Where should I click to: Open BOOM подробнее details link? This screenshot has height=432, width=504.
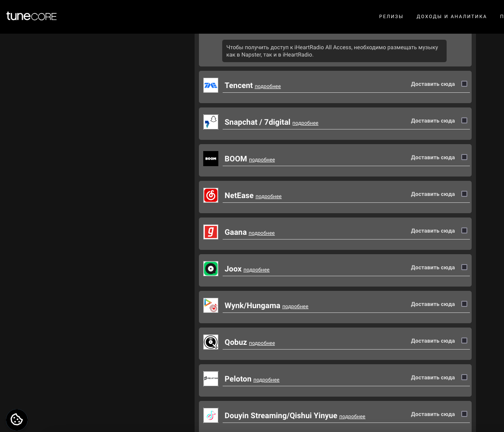[262, 159]
